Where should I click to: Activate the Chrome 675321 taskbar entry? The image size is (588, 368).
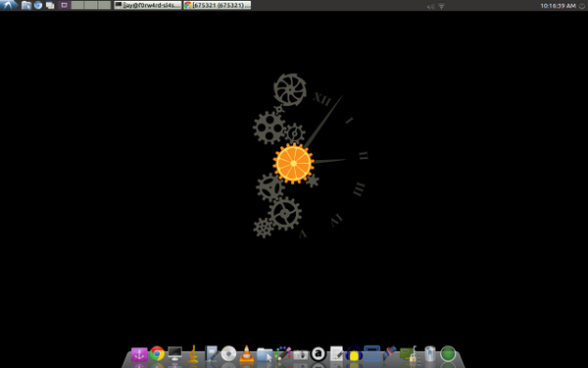(x=218, y=5)
